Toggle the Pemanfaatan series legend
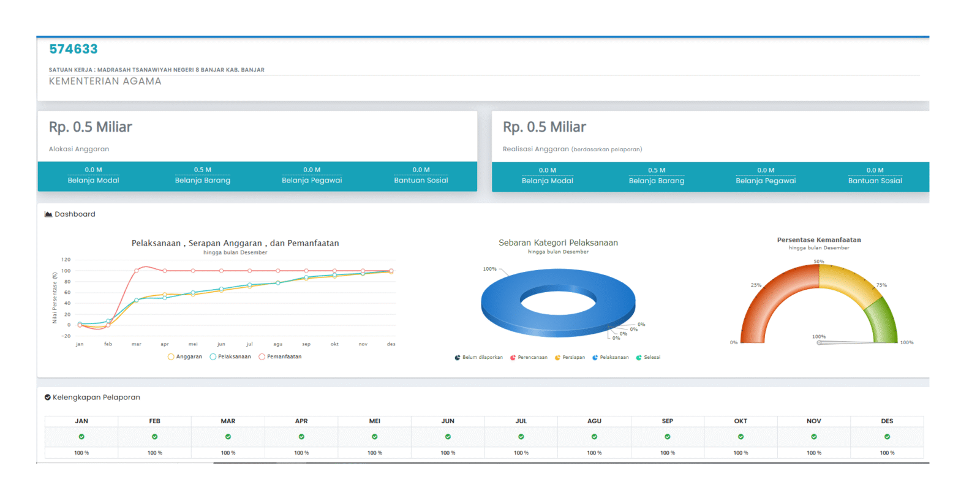This screenshot has width=980, height=490. (280, 356)
